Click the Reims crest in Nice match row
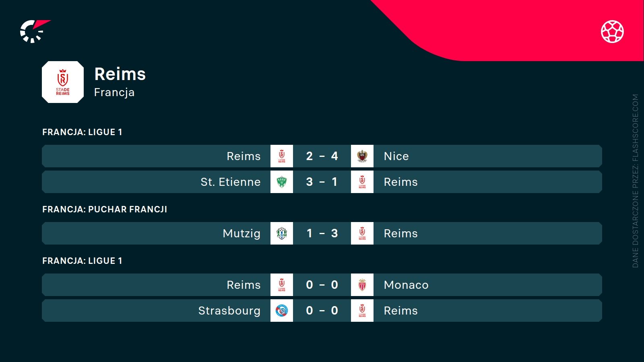This screenshot has width=644, height=362. coord(282,156)
